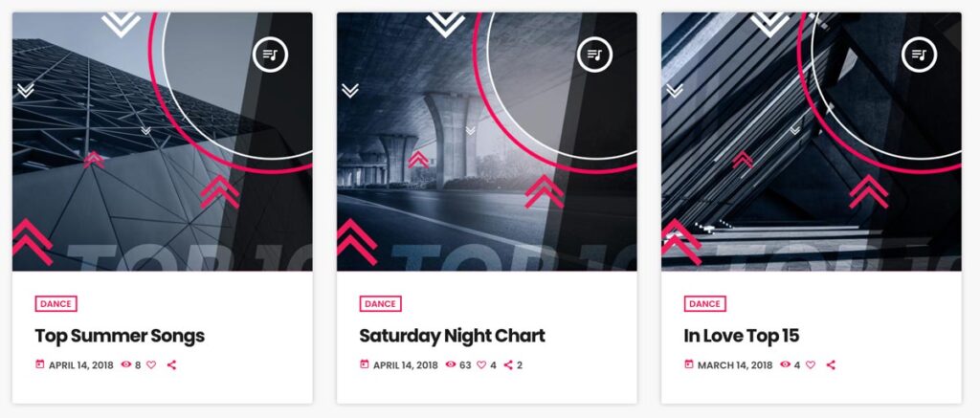Click views eye icon on Top Summer Songs
The height and width of the screenshot is (418, 980).
126,365
